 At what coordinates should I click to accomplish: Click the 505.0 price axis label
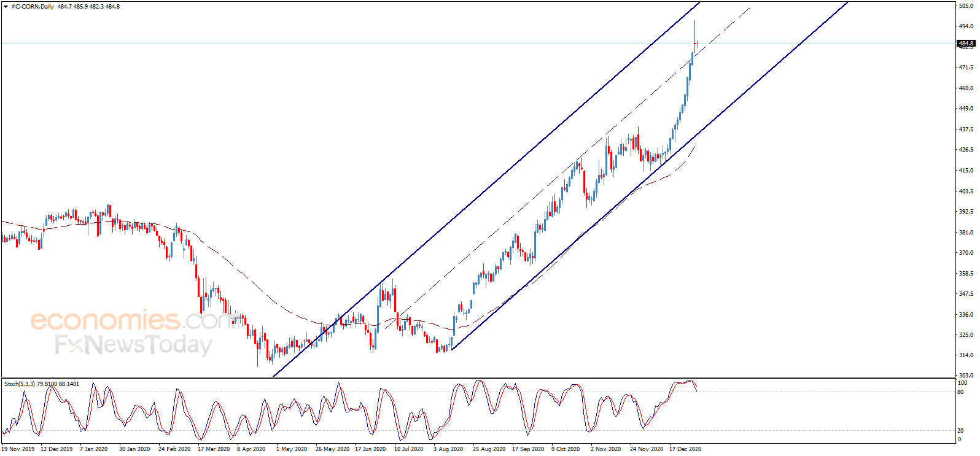tap(966, 6)
